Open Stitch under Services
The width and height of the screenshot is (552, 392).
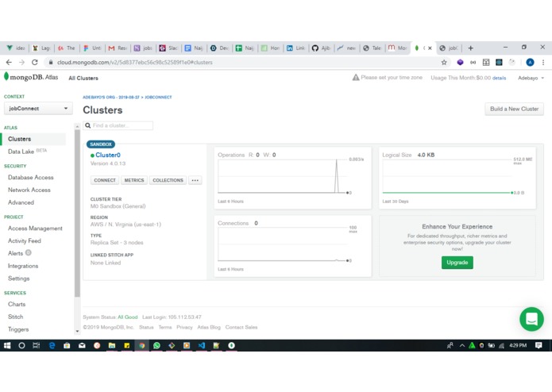click(x=16, y=317)
